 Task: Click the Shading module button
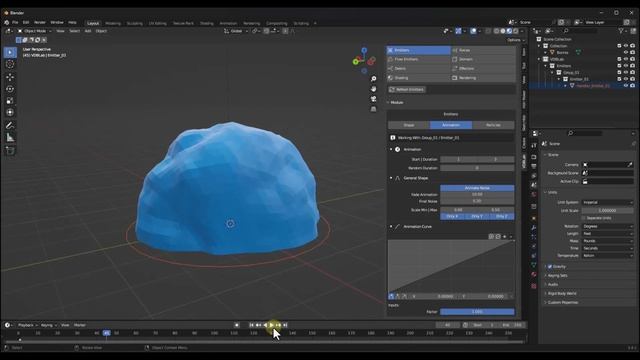[x=419, y=78]
